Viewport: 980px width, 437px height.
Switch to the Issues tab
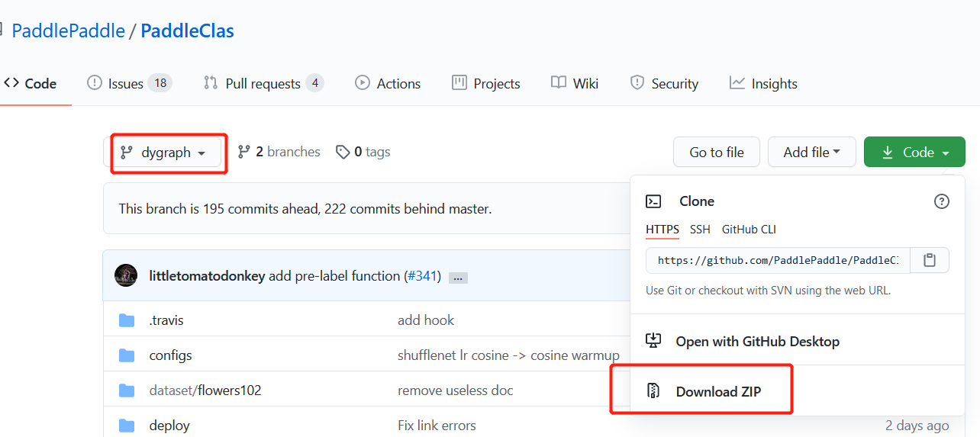[129, 84]
